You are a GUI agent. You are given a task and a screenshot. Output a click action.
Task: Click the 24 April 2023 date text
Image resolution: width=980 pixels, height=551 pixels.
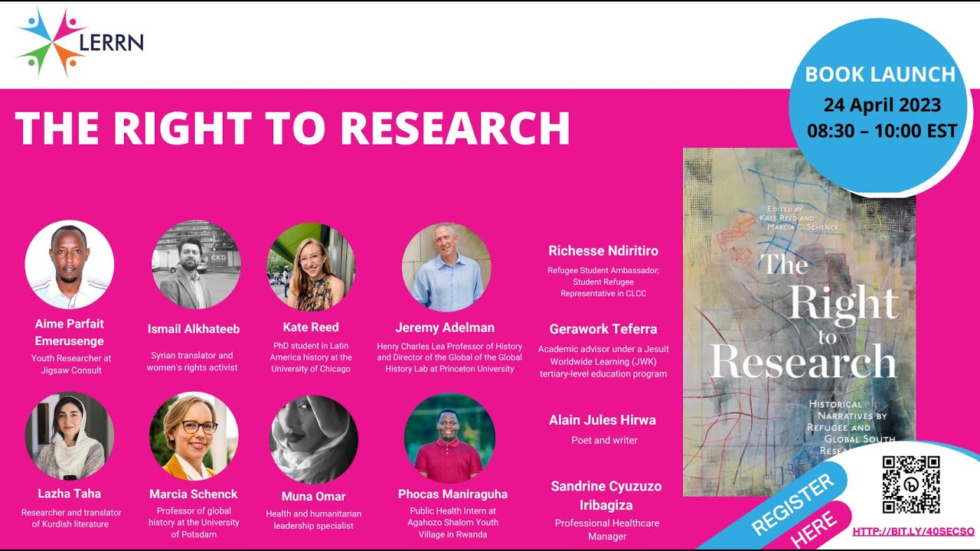click(x=884, y=105)
